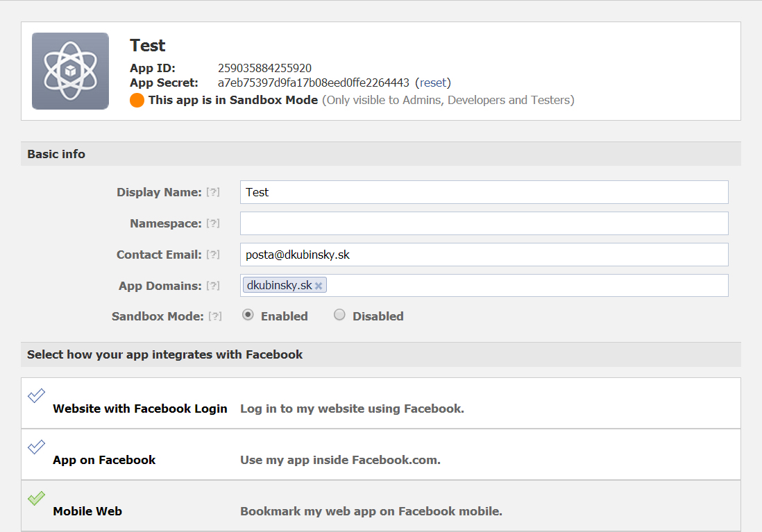This screenshot has height=532, width=762.
Task: Click the 'Disabled' radio label
Action: point(378,316)
